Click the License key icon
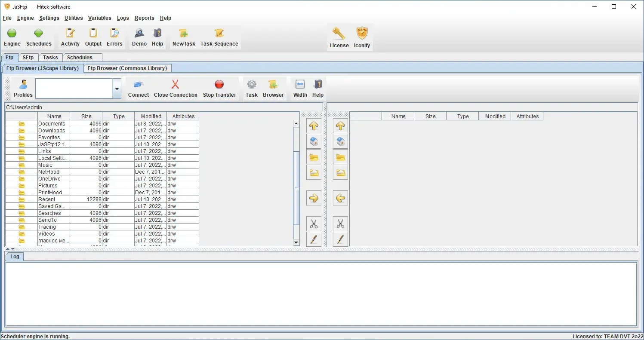The height and width of the screenshot is (340, 644). [x=339, y=34]
